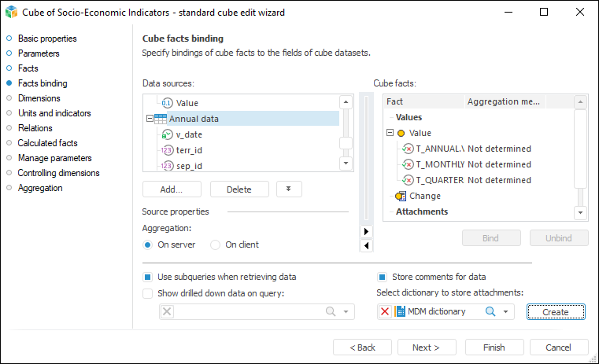This screenshot has height=364, width=599.
Task: Collapse the Annual data tree node
Action: (149, 119)
